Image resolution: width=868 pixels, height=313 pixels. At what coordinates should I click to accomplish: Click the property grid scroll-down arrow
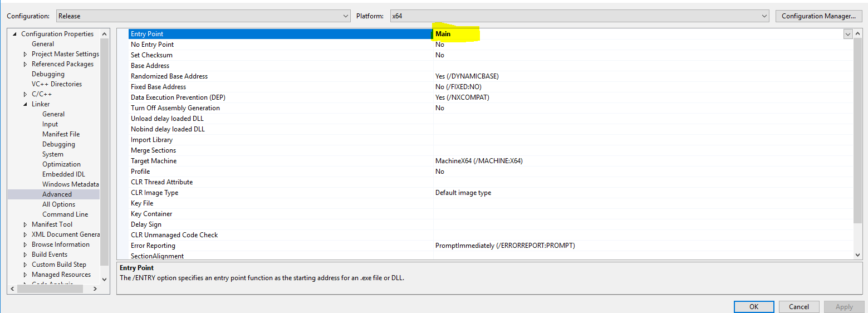857,255
